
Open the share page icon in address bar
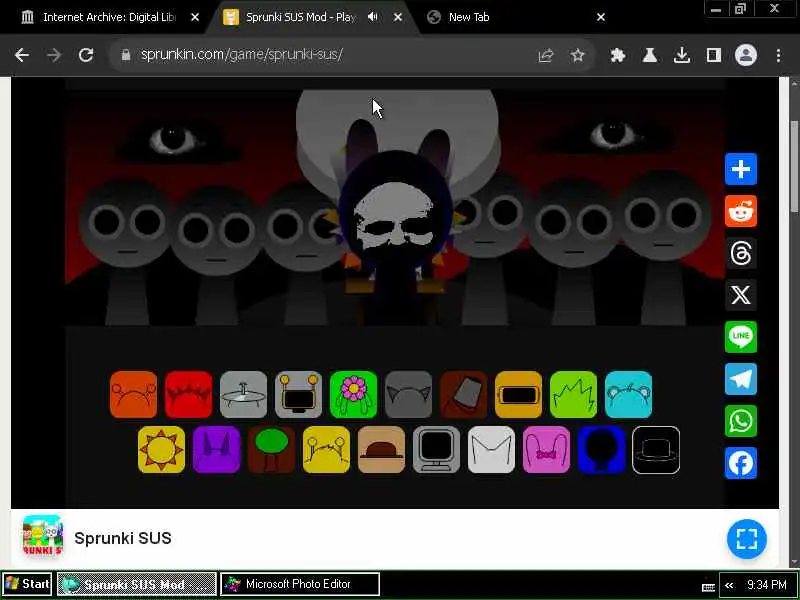(x=546, y=55)
